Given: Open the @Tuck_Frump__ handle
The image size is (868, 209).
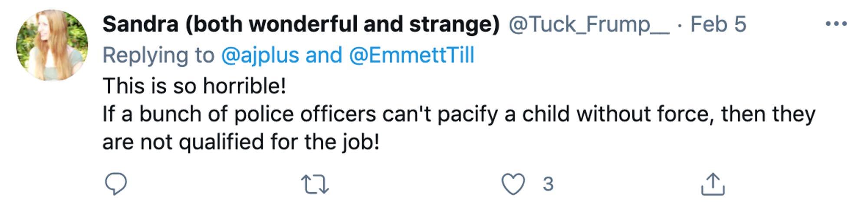Looking at the screenshot, I should coord(589,24).
